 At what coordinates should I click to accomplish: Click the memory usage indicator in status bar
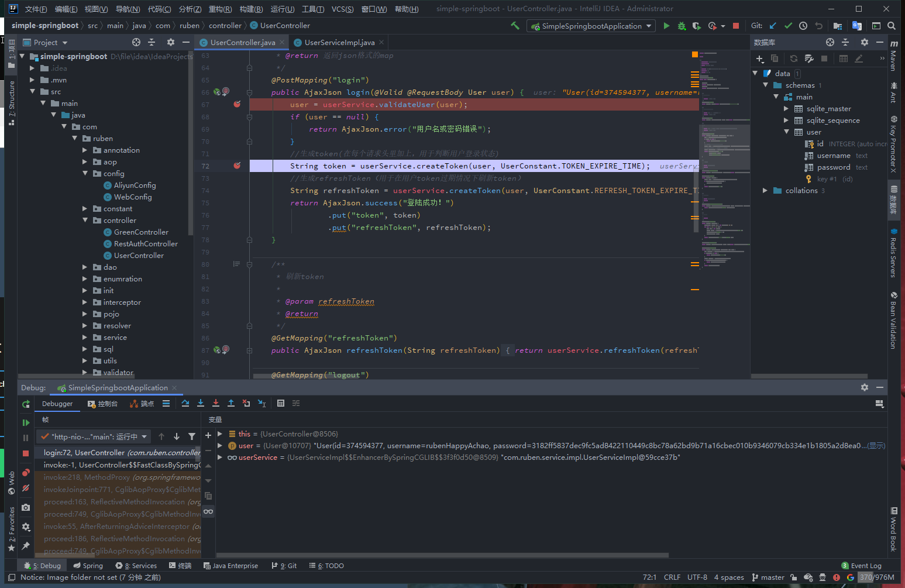click(877, 577)
